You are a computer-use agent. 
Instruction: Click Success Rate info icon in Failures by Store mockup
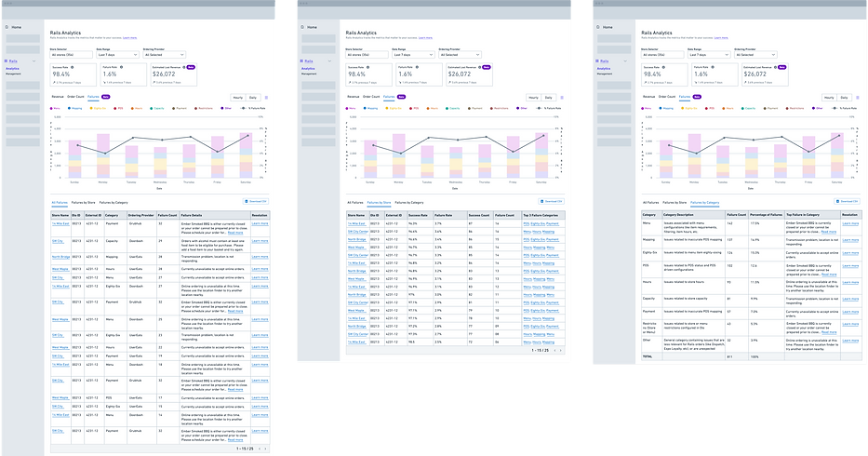coord(367,67)
